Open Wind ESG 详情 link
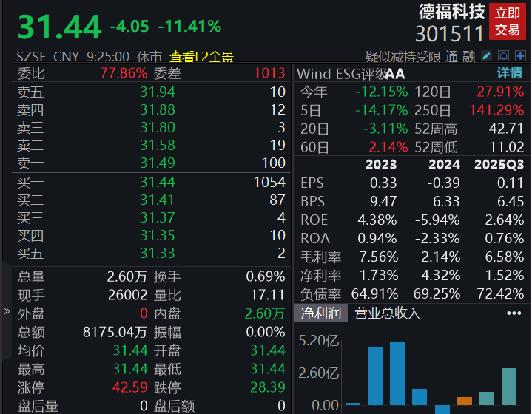 pyautogui.click(x=509, y=73)
